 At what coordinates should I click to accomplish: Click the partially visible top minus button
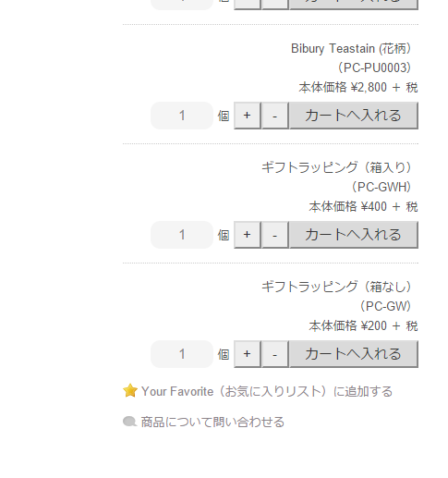pos(275,5)
